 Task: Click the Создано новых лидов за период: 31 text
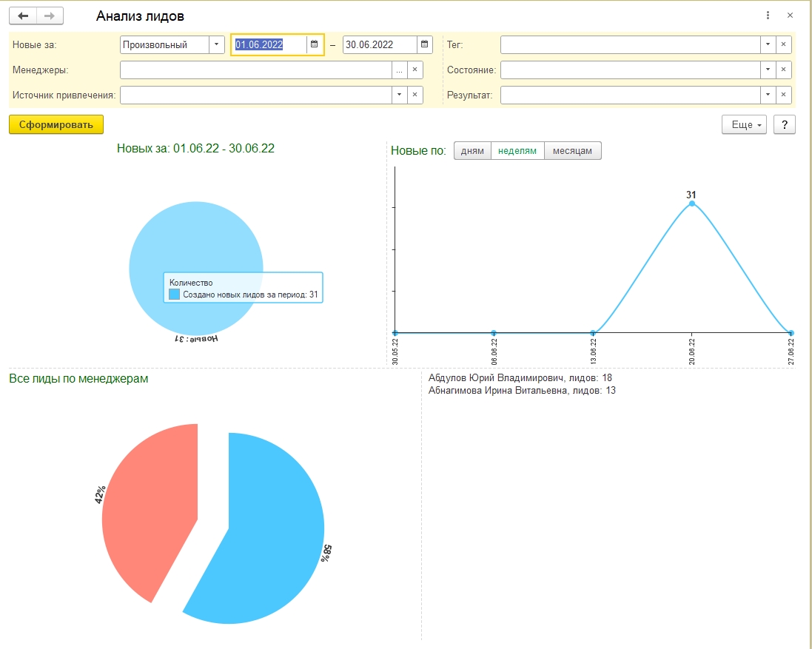point(250,295)
